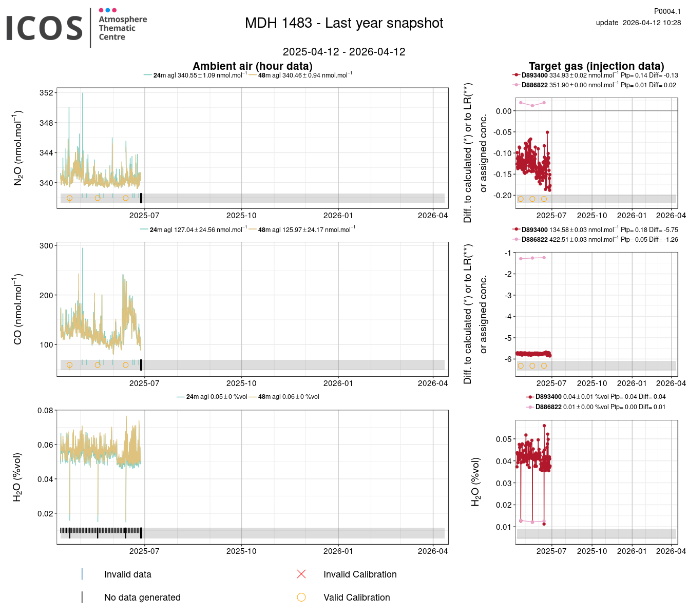Click the No data generated black line icon
The image size is (688, 616).
point(82,598)
